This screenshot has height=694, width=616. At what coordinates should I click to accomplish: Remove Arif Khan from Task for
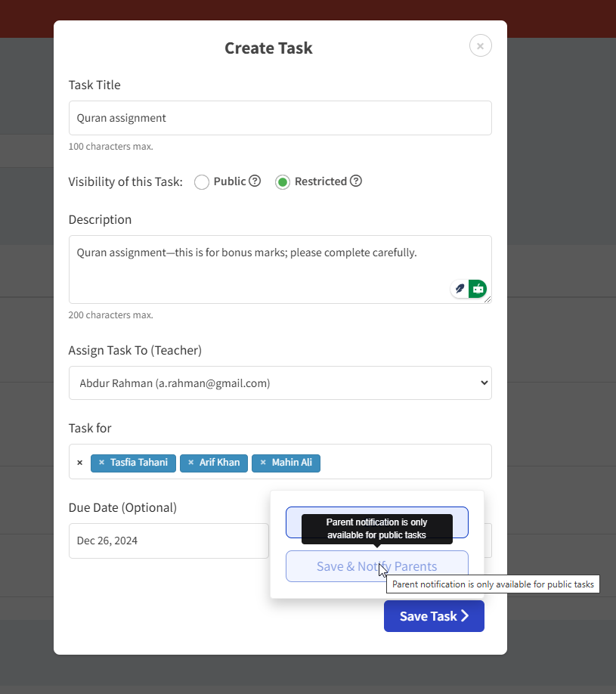(x=190, y=463)
